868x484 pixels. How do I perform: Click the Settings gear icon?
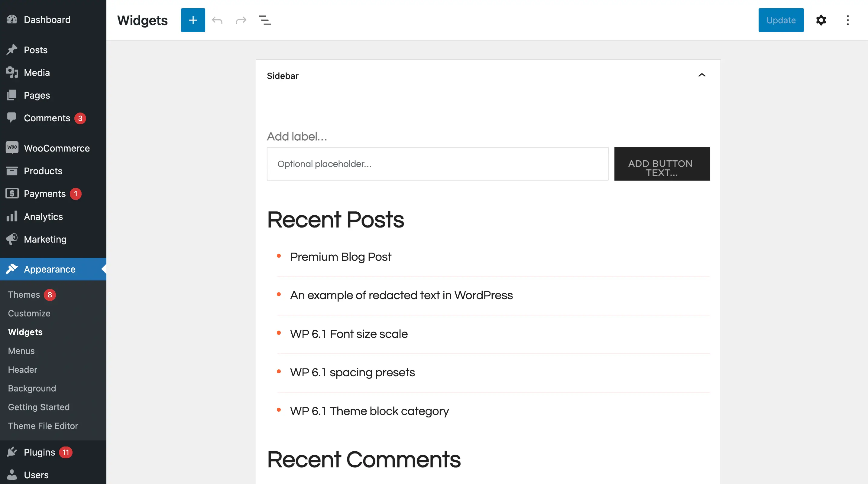[821, 20]
